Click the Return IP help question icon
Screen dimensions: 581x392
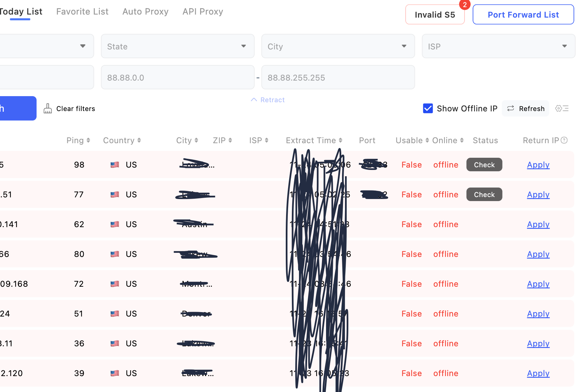click(564, 140)
